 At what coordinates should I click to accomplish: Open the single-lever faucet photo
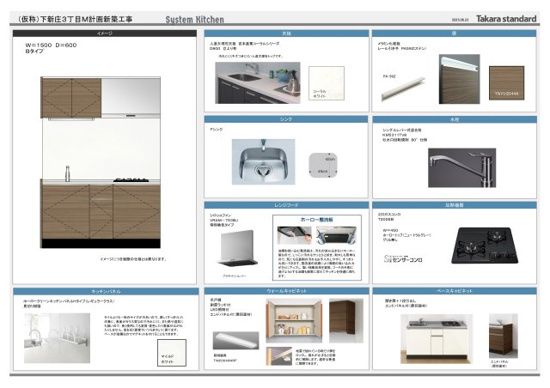(462, 168)
